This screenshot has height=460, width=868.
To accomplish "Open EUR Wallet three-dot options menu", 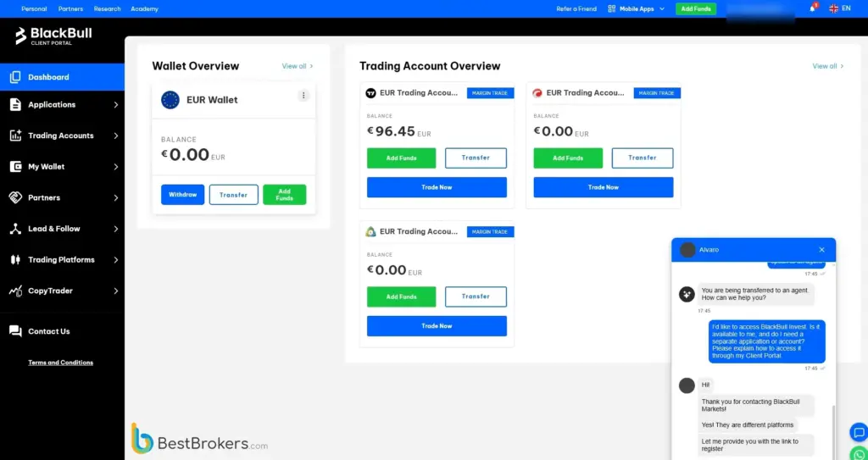I will tap(303, 96).
